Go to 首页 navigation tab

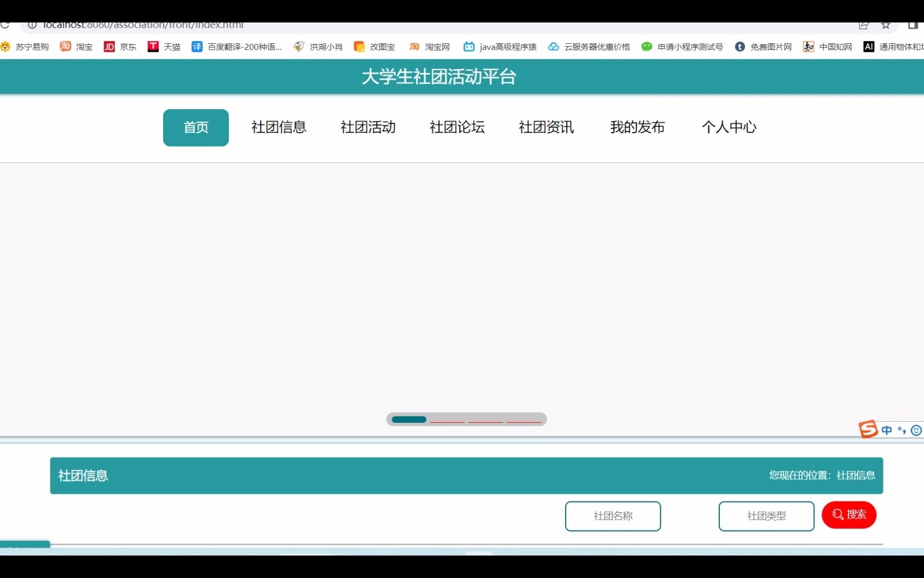coord(196,127)
